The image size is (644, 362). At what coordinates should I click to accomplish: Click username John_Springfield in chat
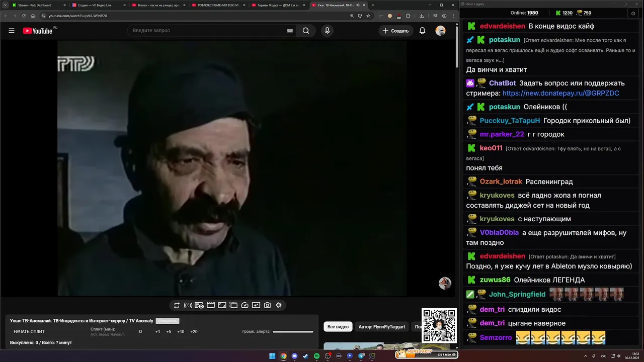[x=517, y=294]
